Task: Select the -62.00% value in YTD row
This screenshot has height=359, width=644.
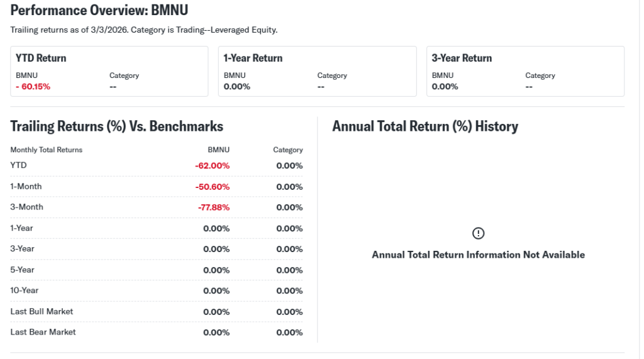Action: (x=212, y=166)
